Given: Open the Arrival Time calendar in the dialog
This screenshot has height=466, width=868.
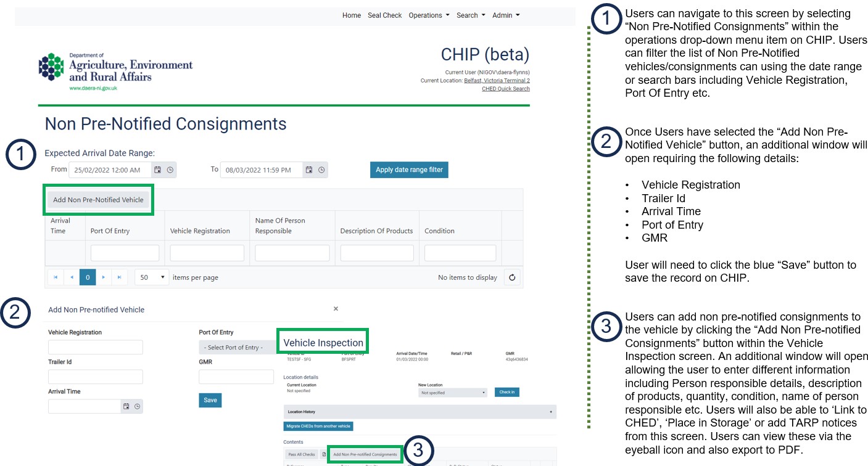Looking at the screenshot, I should [x=126, y=406].
